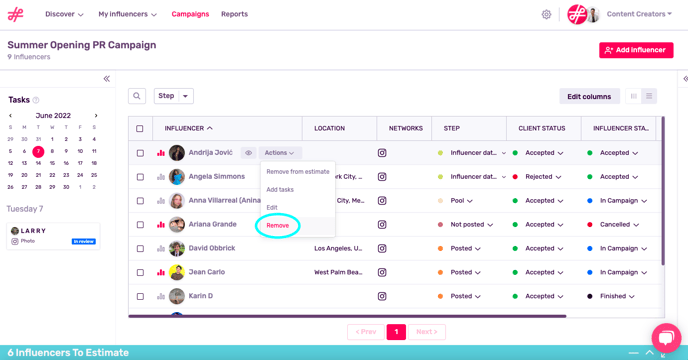Click Instagram icon in Andrija Jović row
Screen dimensions: 688x360
click(382, 153)
